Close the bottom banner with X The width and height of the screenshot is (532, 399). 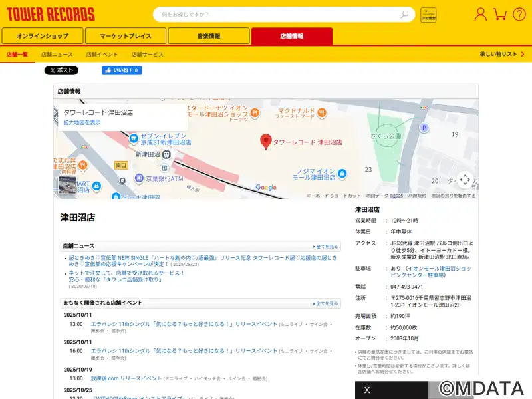(x=367, y=390)
